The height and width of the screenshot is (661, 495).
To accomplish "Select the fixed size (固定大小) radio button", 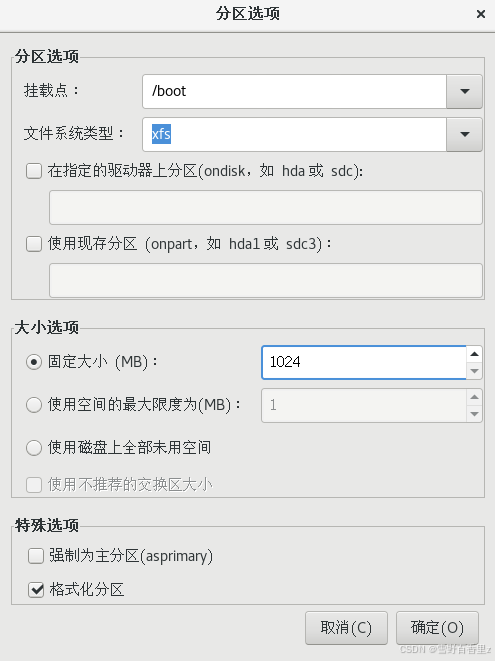I will (34, 362).
